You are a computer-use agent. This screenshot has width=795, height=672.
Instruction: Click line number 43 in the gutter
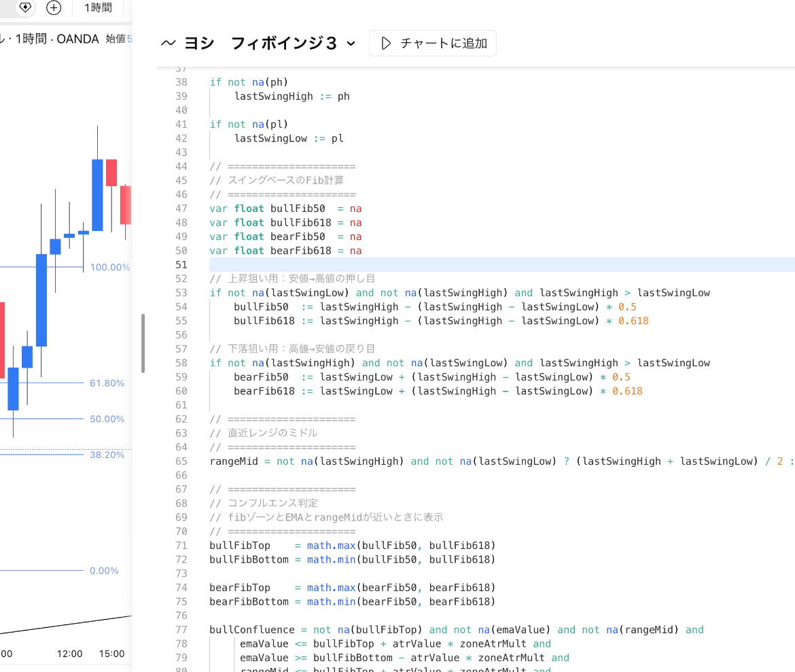click(181, 153)
